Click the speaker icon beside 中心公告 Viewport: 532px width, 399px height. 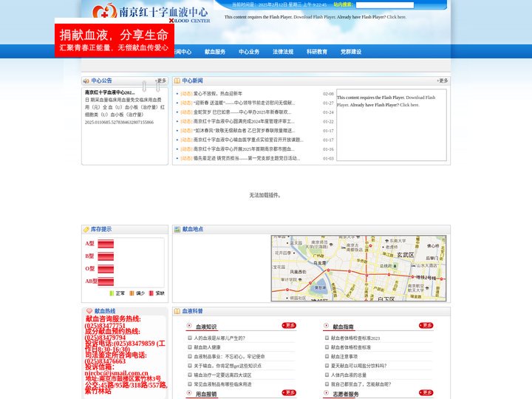click(86, 81)
